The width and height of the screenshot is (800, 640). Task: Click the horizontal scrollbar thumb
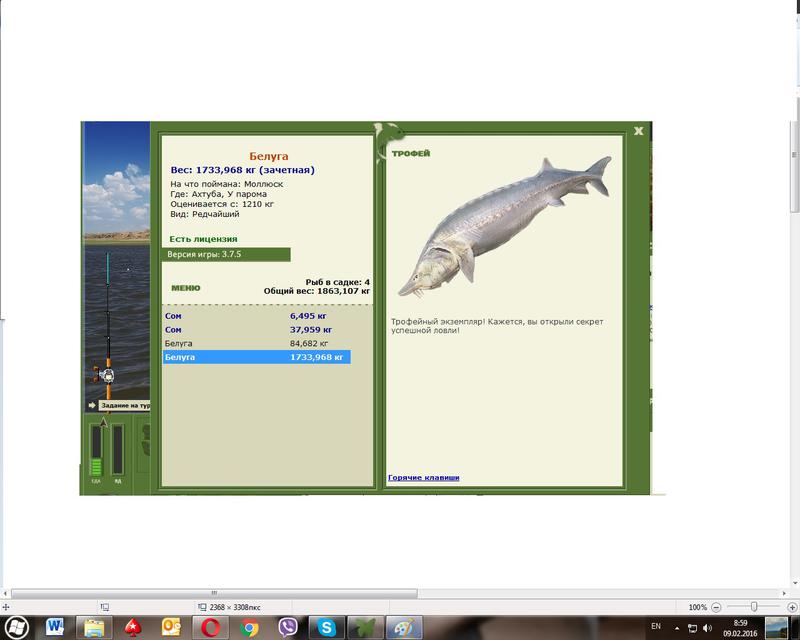[214, 593]
